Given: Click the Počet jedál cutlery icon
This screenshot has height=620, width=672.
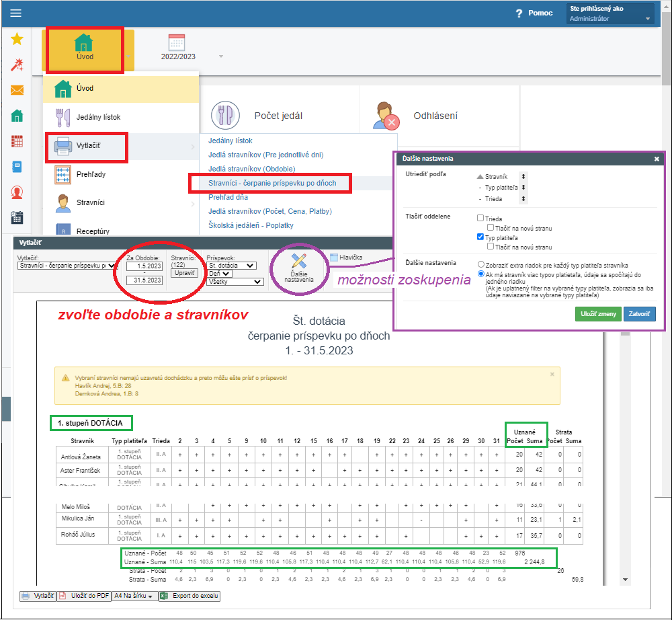Looking at the screenshot, I should [x=225, y=116].
